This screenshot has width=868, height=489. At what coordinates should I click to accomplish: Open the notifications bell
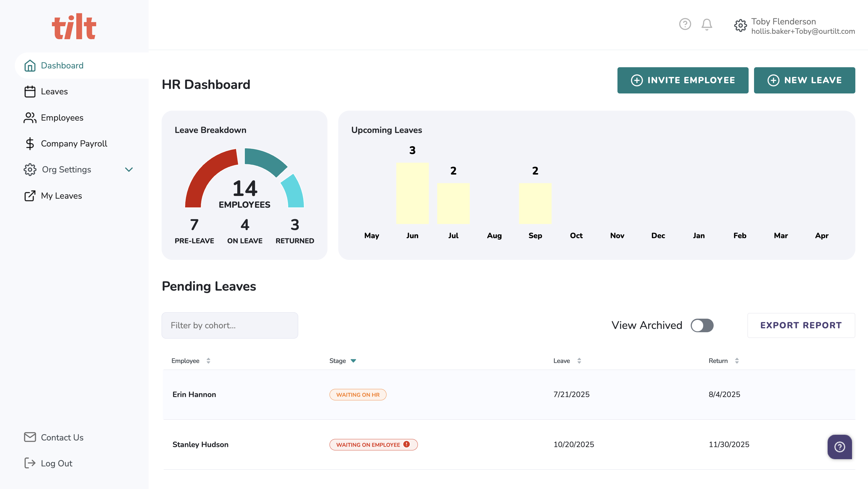coord(707,24)
